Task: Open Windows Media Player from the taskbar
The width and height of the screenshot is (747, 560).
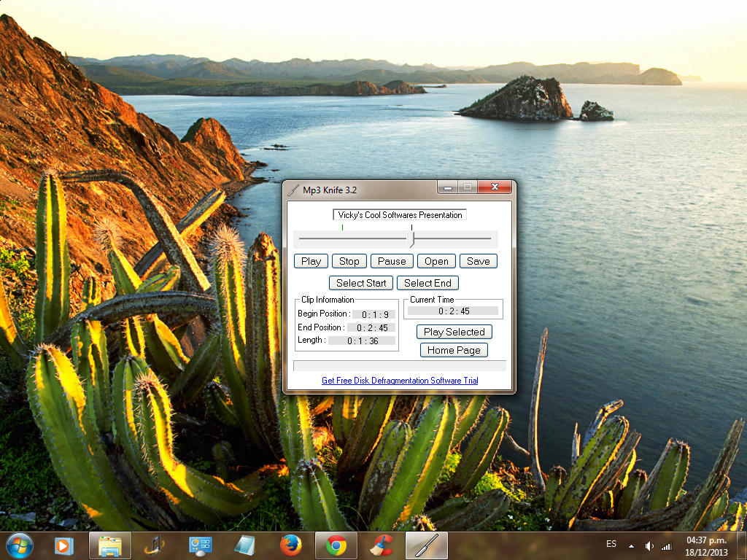Action: (x=64, y=545)
